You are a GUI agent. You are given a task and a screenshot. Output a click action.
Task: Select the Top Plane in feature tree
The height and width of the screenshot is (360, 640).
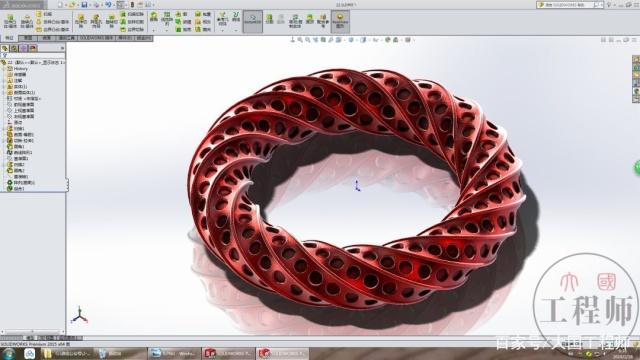[21, 111]
